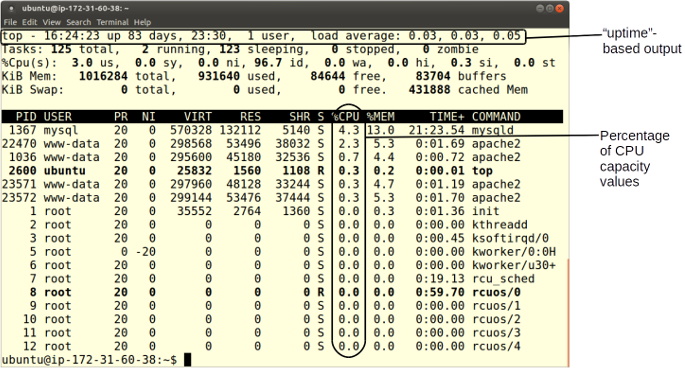Click PID 22470 in the process list
Viewport: 685px width, 370px height.
pyautogui.click(x=19, y=144)
